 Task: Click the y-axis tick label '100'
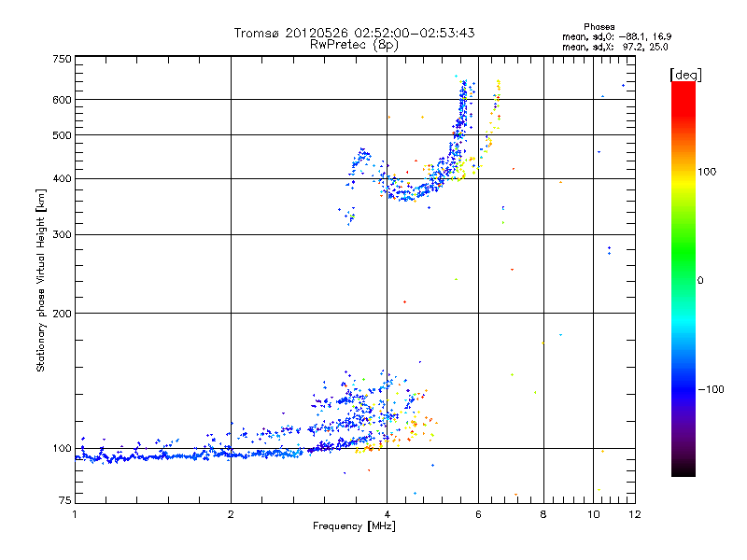coord(62,448)
